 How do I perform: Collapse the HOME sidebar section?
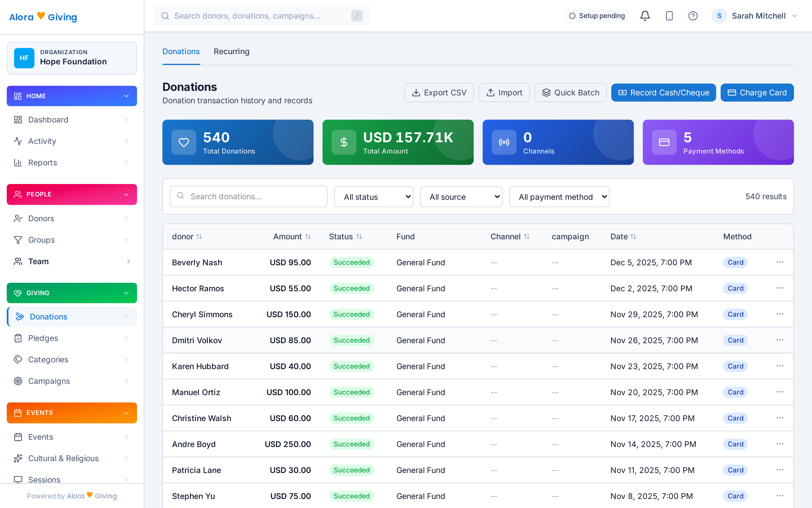[x=72, y=96]
